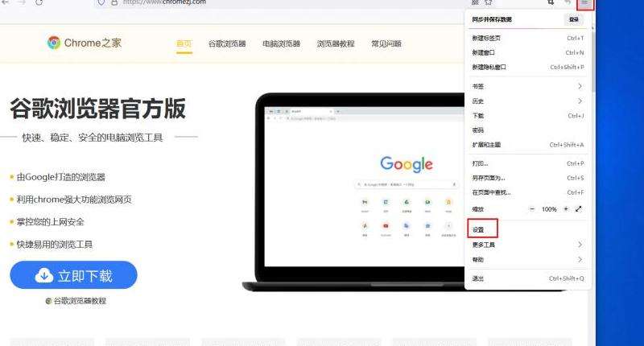
Task: Click the shield tracking-protection icon
Action: click(101, 2)
